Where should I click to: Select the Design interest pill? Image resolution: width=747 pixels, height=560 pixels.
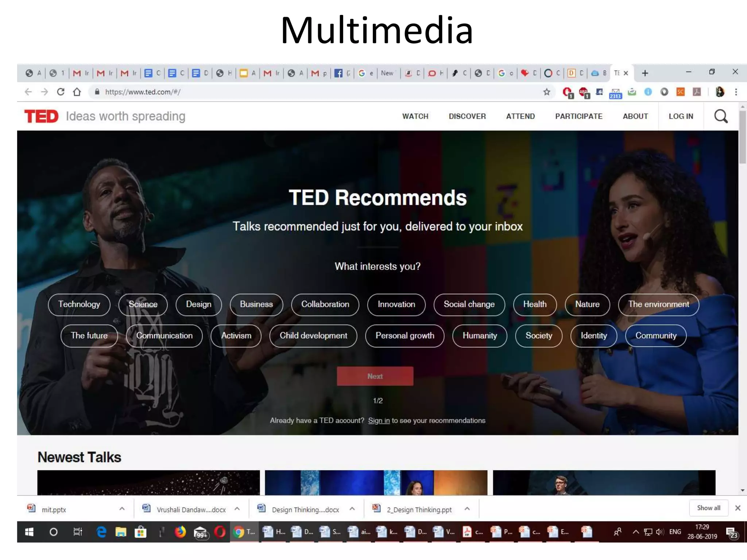(x=199, y=304)
